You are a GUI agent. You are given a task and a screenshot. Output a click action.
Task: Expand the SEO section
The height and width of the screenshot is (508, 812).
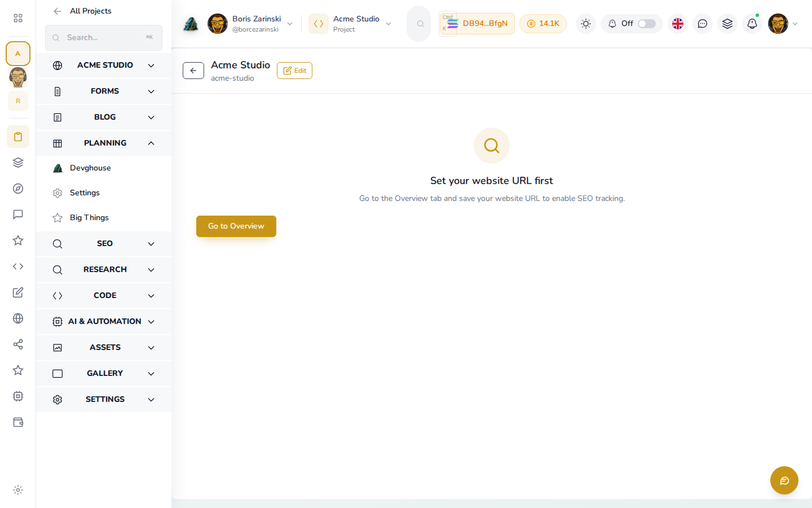[104, 244]
